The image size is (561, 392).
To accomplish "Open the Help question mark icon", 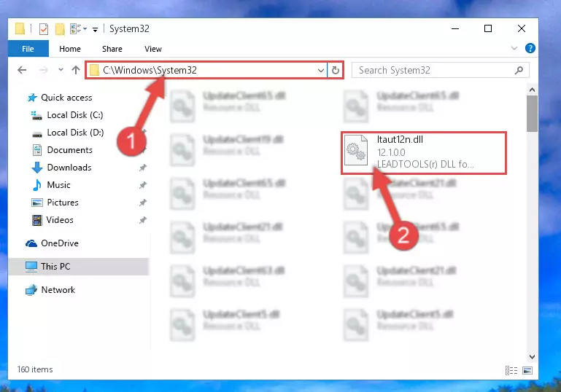I will pos(530,48).
